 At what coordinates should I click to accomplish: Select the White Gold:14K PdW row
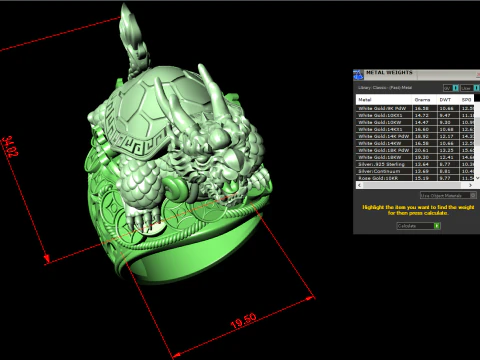tap(415, 136)
